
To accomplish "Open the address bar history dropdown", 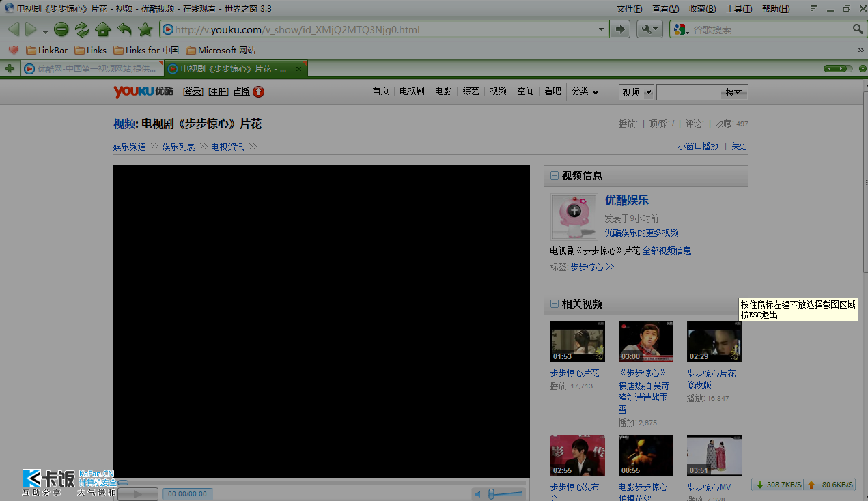I will pyautogui.click(x=601, y=29).
